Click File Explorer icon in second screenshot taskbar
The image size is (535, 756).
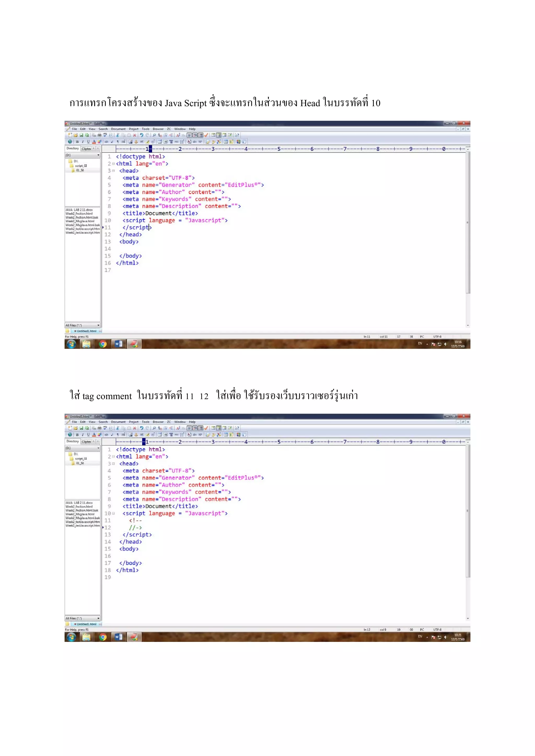pos(86,637)
